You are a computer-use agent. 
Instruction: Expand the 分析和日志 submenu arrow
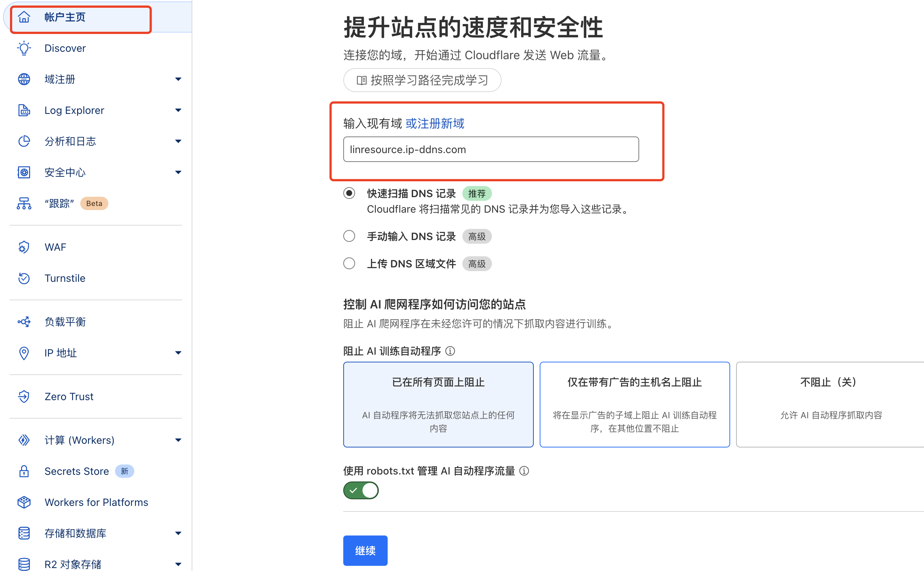coord(178,141)
